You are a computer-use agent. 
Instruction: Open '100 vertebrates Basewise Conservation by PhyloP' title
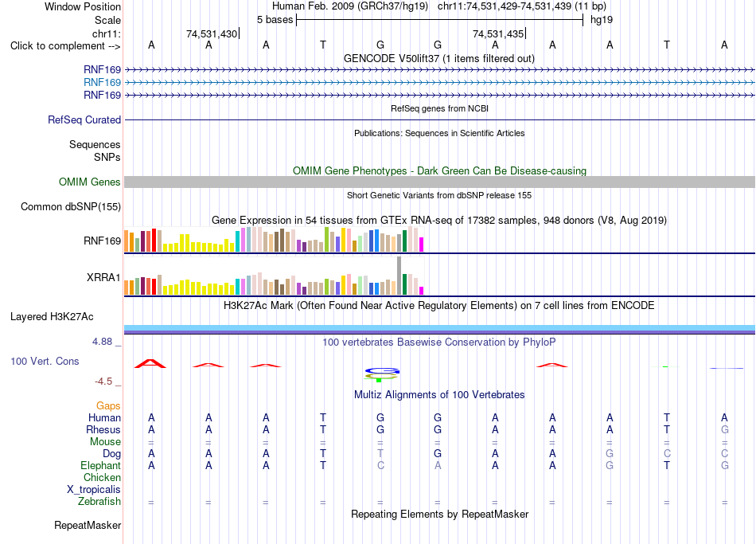click(439, 342)
